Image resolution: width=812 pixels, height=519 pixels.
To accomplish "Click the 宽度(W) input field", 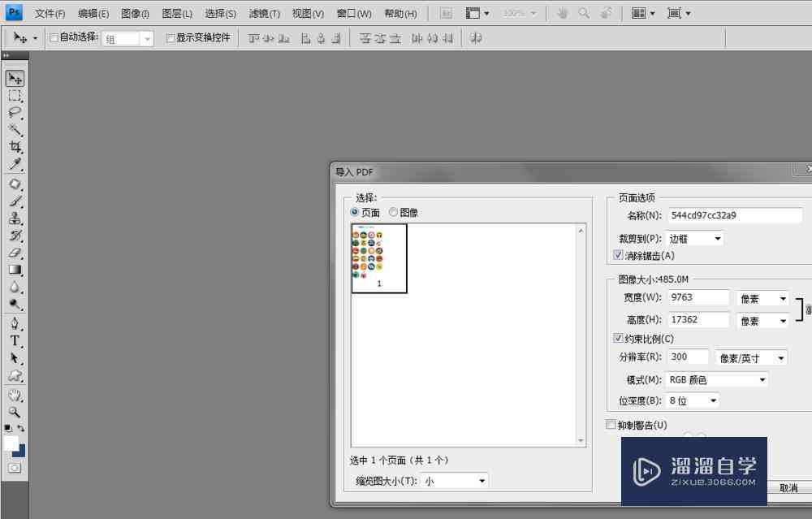I will click(x=698, y=297).
